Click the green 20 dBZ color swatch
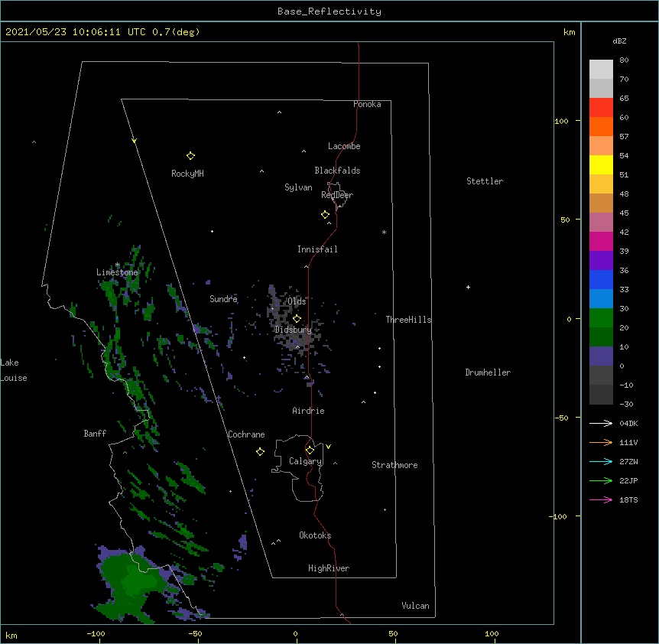This screenshot has width=659, height=644. pyautogui.click(x=601, y=318)
